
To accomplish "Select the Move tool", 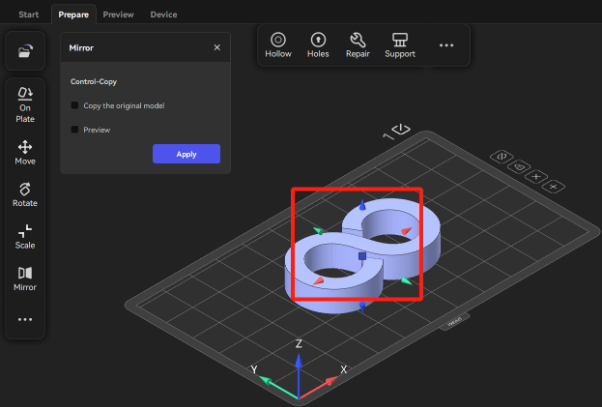I will tap(25, 152).
